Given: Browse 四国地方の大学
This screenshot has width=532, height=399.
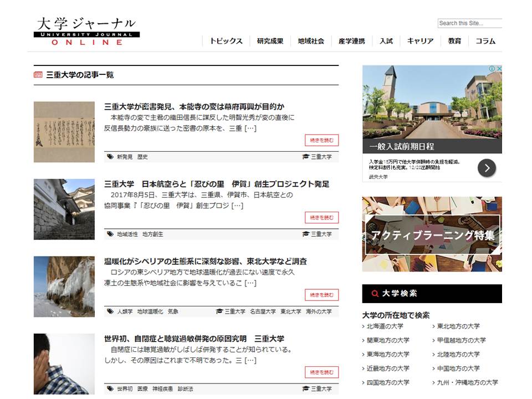Looking at the screenshot, I should pos(388,382).
